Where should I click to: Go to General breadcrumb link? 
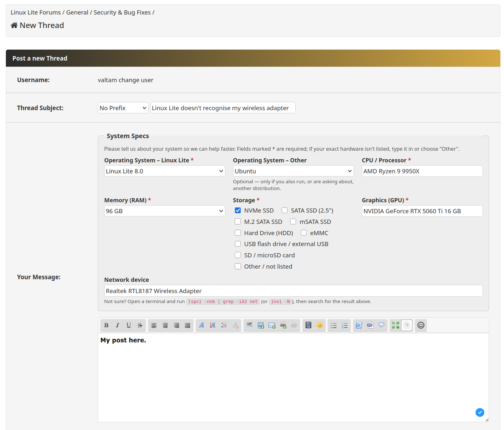pos(77,12)
